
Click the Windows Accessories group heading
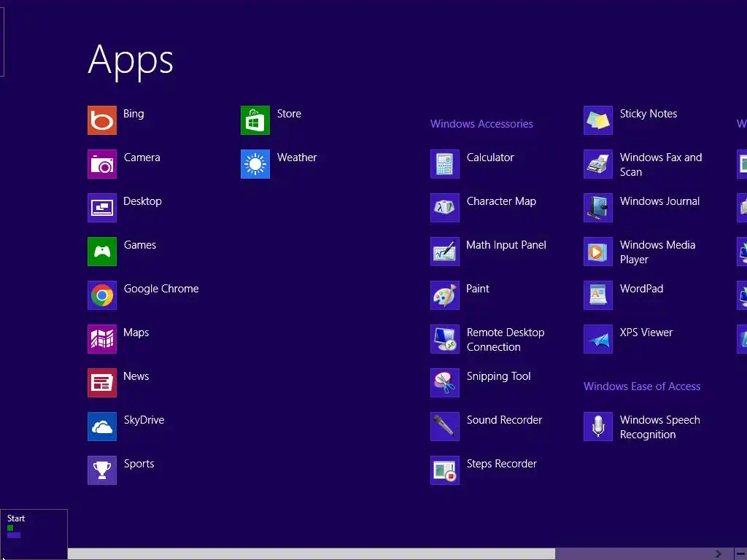point(481,124)
